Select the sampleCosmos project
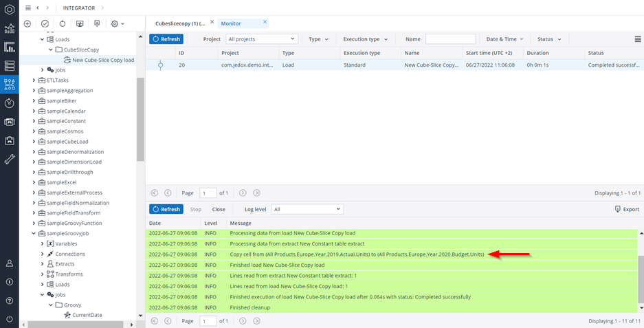 pyautogui.click(x=65, y=131)
